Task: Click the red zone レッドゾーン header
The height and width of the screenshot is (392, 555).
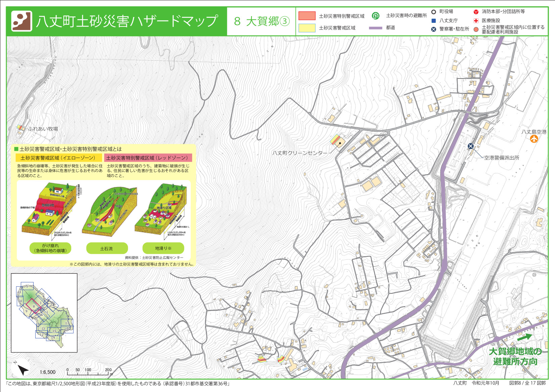Action: (148, 158)
